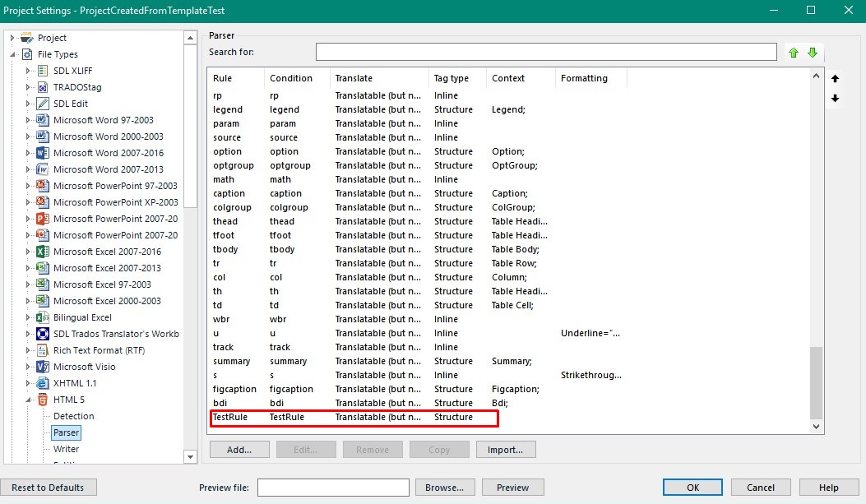Click the green up arrow beside search
The image size is (866, 504).
pyautogui.click(x=794, y=53)
